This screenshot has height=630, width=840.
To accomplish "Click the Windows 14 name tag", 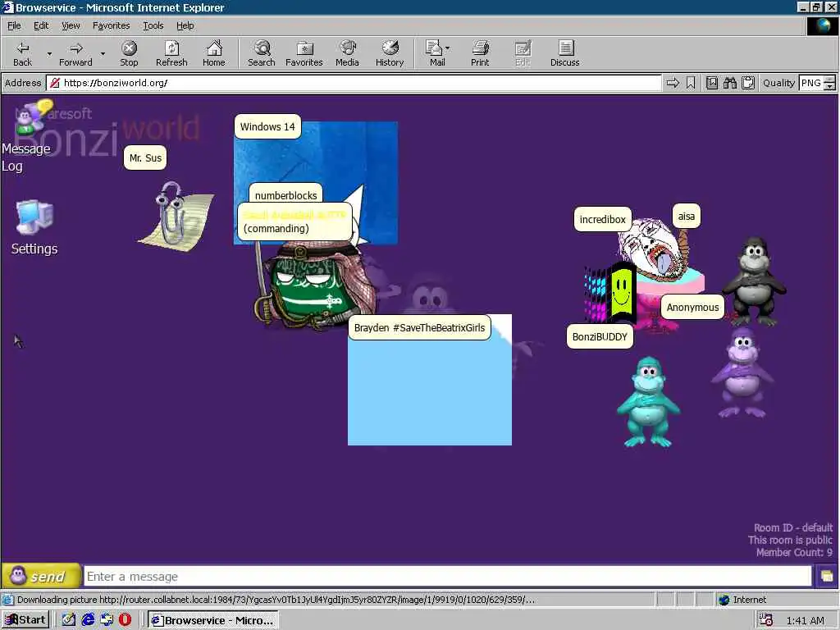I will pyautogui.click(x=267, y=126).
